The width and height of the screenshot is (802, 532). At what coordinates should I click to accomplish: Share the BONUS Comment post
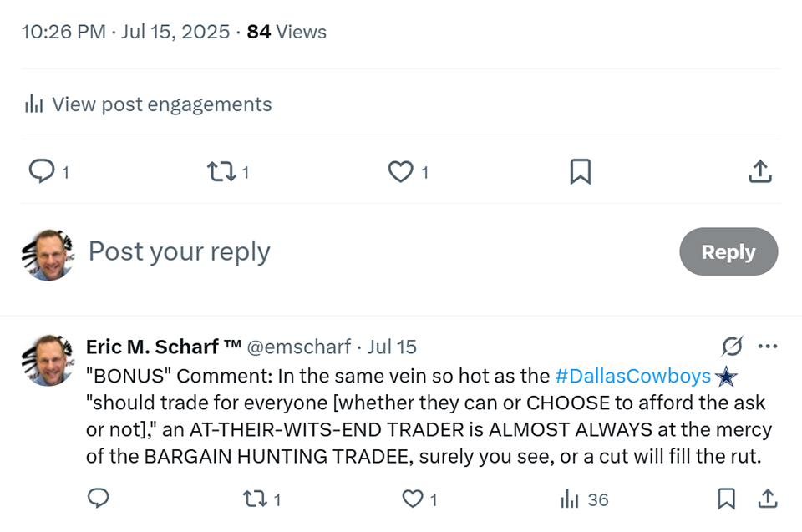pos(768,499)
